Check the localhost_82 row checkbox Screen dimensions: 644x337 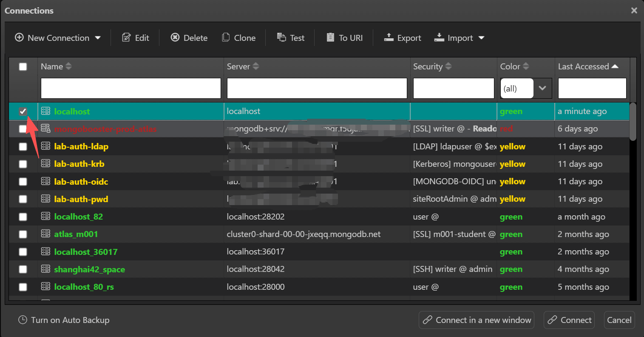tap(23, 217)
